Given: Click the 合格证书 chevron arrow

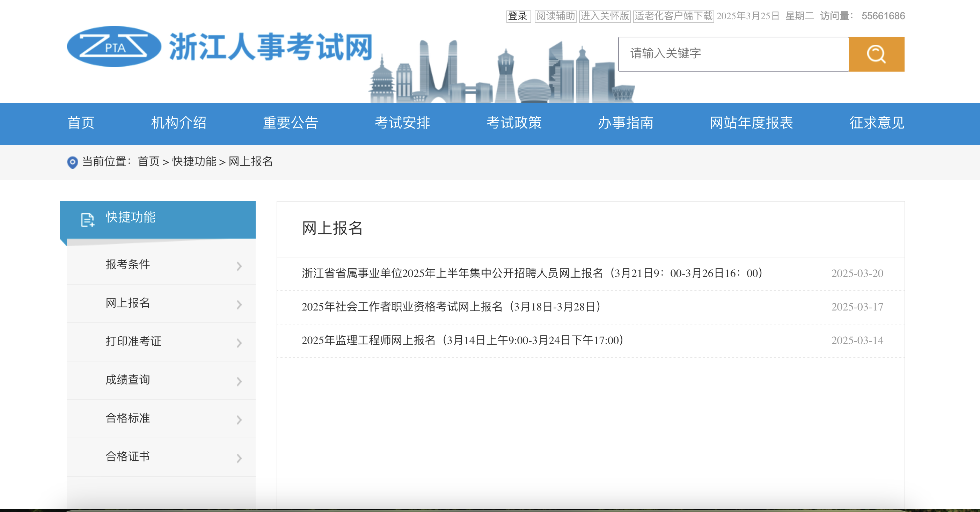Looking at the screenshot, I should click(x=239, y=458).
